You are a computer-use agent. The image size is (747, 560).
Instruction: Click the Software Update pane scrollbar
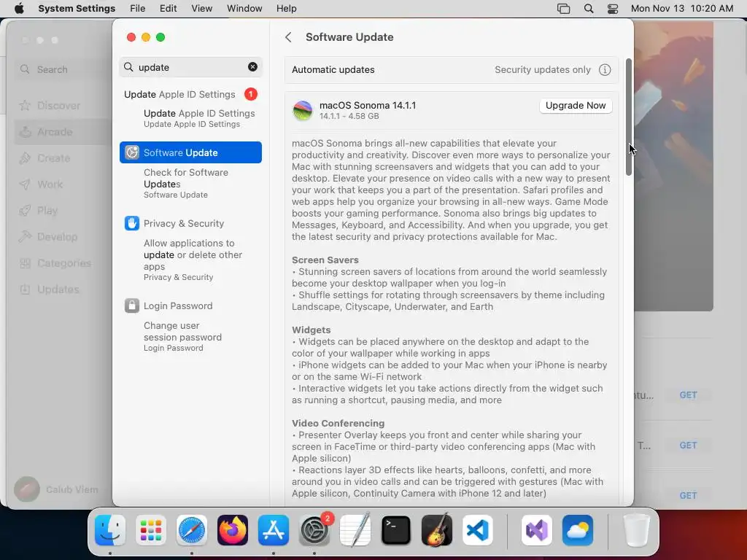[x=628, y=117]
